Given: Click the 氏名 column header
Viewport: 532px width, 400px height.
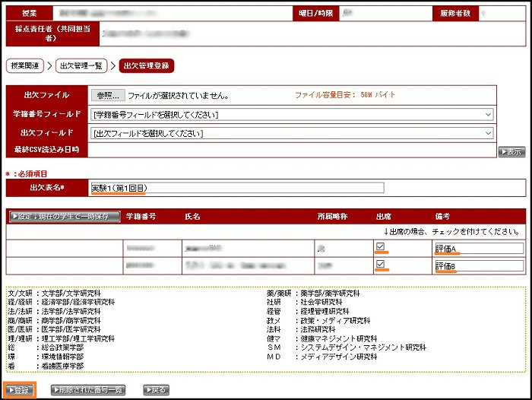Looking at the screenshot, I should (x=192, y=216).
